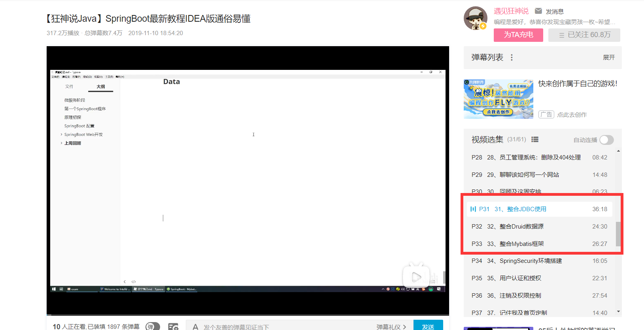Click the Typora sidebar back arrow icon
This screenshot has width=644, height=330.
pyautogui.click(x=125, y=281)
